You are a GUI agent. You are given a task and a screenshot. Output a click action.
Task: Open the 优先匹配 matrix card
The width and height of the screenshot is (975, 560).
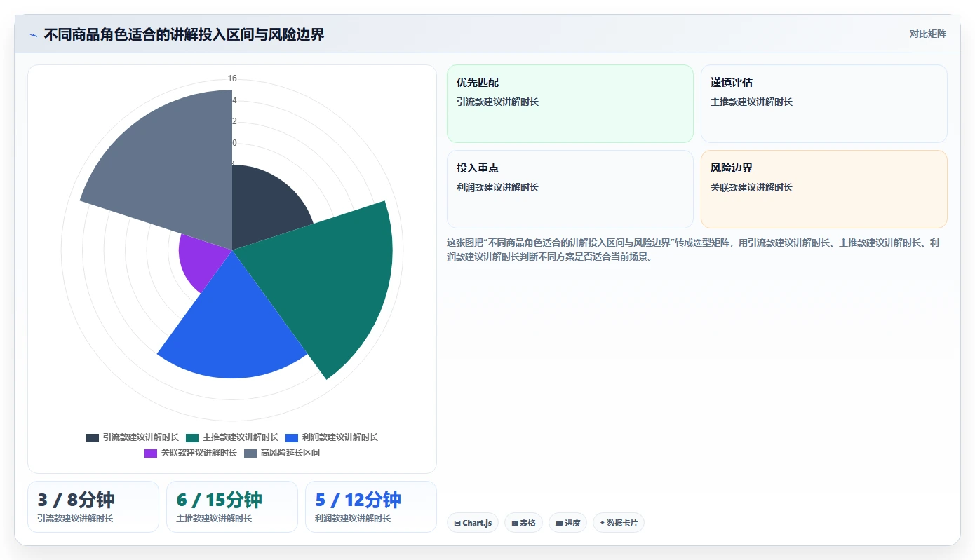[x=570, y=104]
